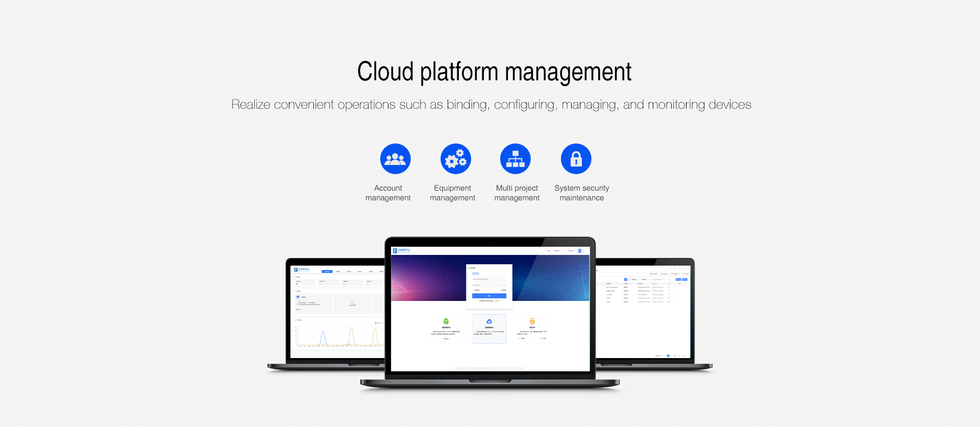Image resolution: width=980 pixels, height=427 pixels.
Task: Select the highlighted blue tab on left laptop
Action: (x=327, y=272)
